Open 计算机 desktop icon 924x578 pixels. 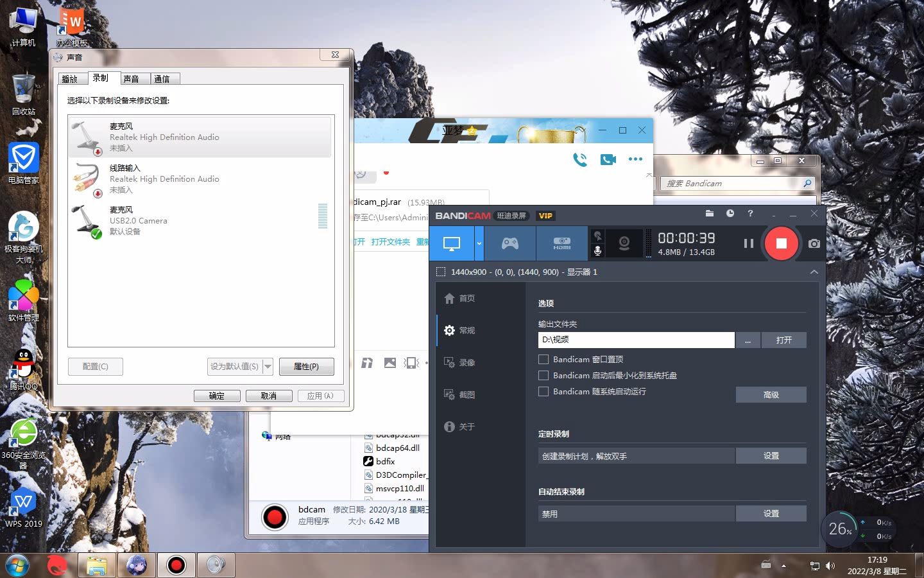pos(24,27)
